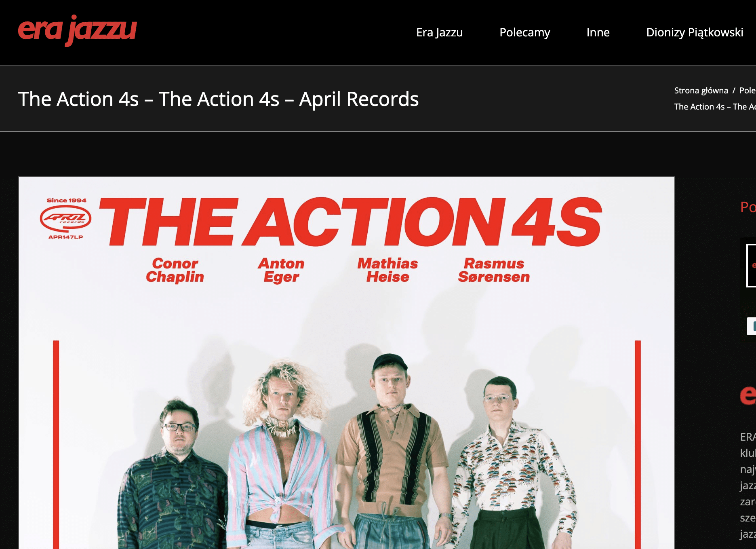Screen dimensions: 756x549
Task: Click the red sidebar heading starting Po
Action: (x=748, y=207)
